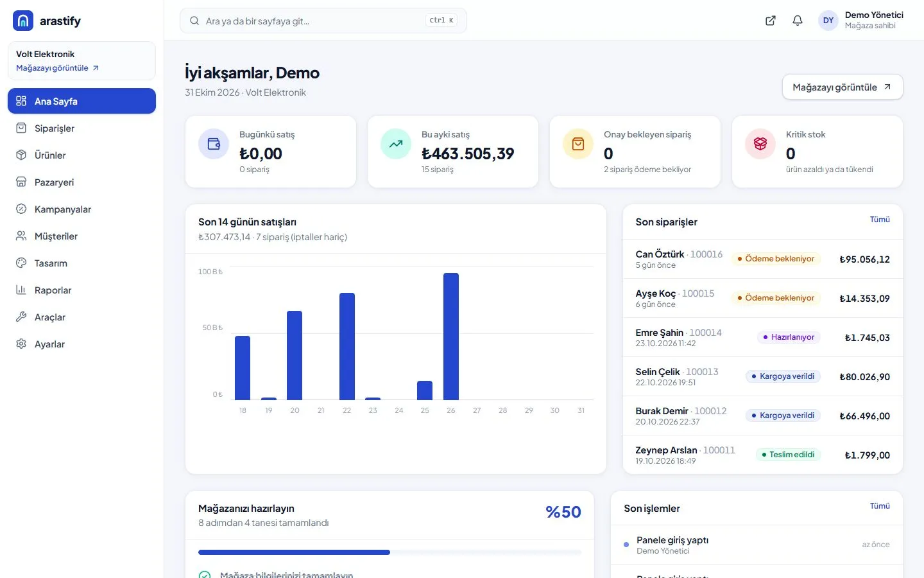Click Burak Demir amount ₺66.496,00

pyautogui.click(x=864, y=416)
